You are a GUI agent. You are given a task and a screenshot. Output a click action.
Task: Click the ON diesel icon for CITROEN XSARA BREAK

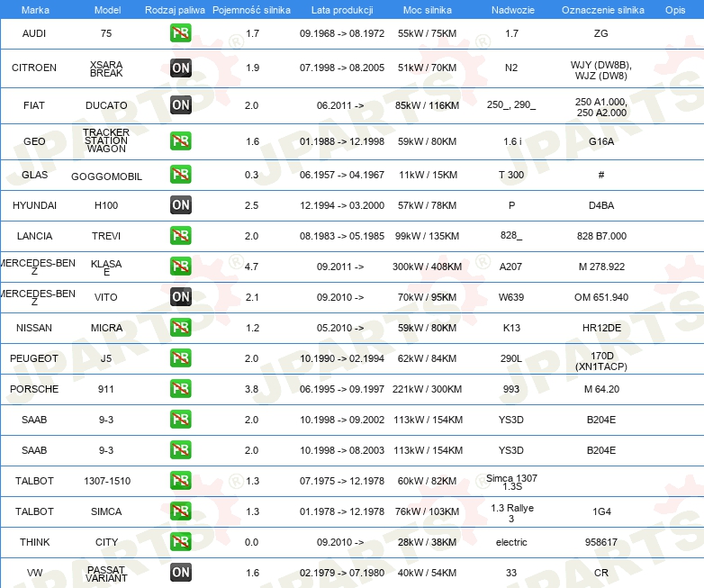180,68
